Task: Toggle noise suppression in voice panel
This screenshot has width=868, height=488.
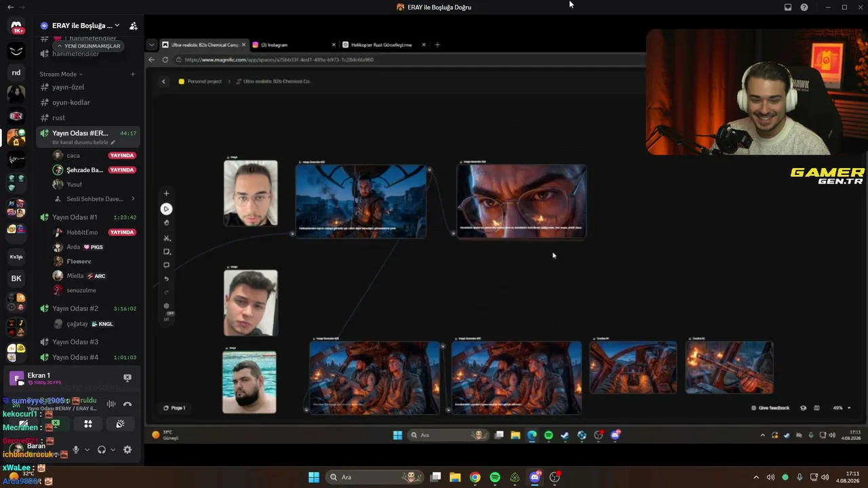Action: pyautogui.click(x=111, y=404)
